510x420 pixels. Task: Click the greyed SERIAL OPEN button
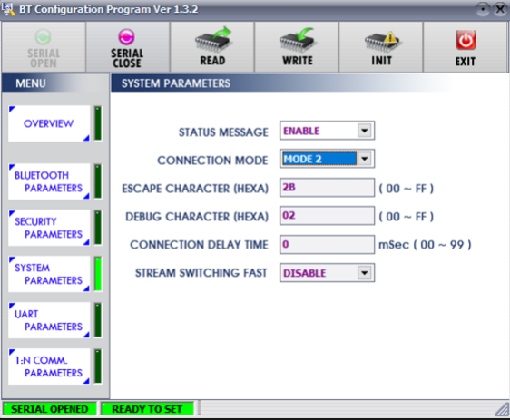(44, 47)
